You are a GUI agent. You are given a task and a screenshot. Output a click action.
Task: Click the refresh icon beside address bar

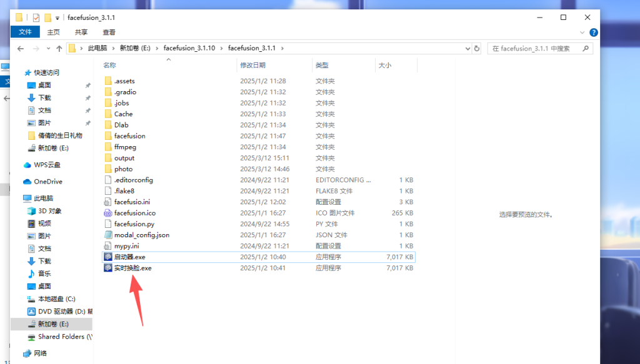[x=477, y=48]
